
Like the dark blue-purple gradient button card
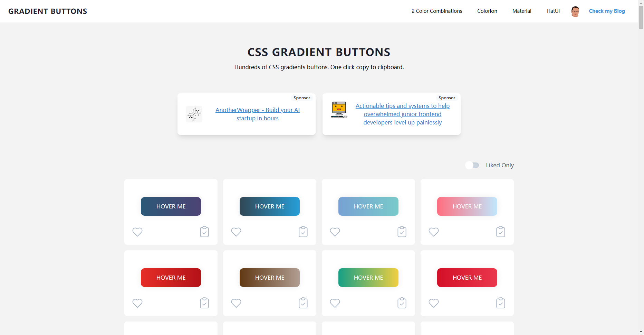(x=137, y=232)
